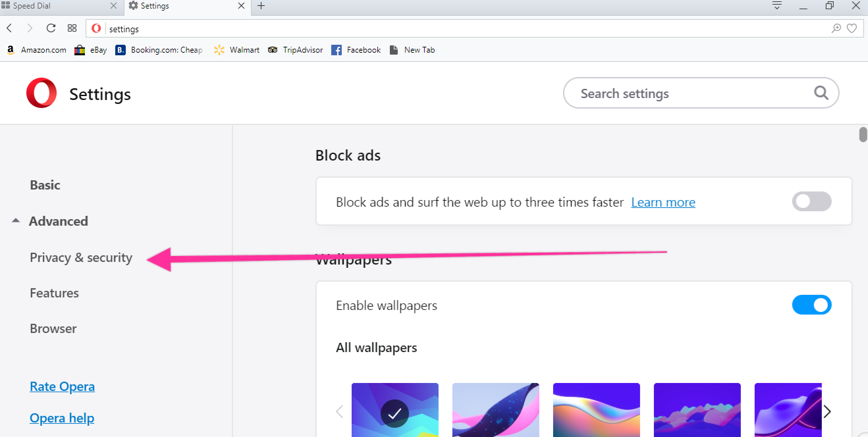Collapse the Advanced section arrow
Image resolution: width=868 pixels, height=437 pixels.
[x=16, y=221]
